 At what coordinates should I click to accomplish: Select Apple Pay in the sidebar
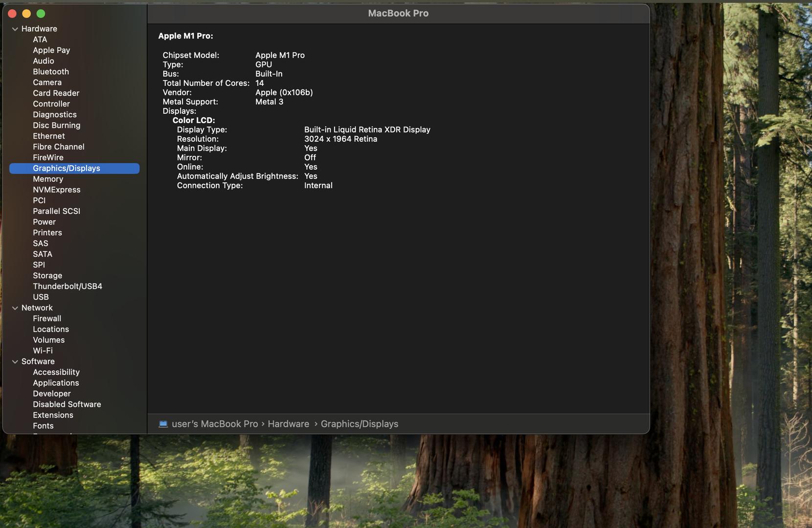pos(51,50)
